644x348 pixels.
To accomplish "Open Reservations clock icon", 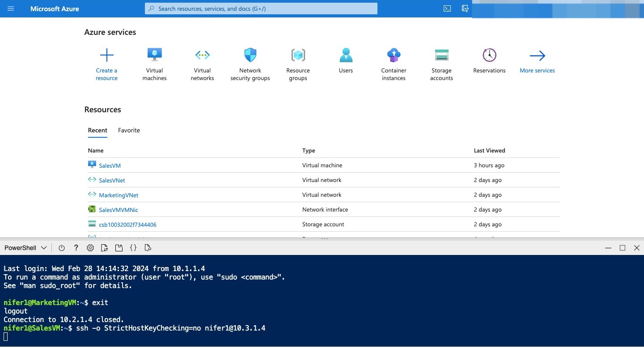I will pyautogui.click(x=490, y=55).
